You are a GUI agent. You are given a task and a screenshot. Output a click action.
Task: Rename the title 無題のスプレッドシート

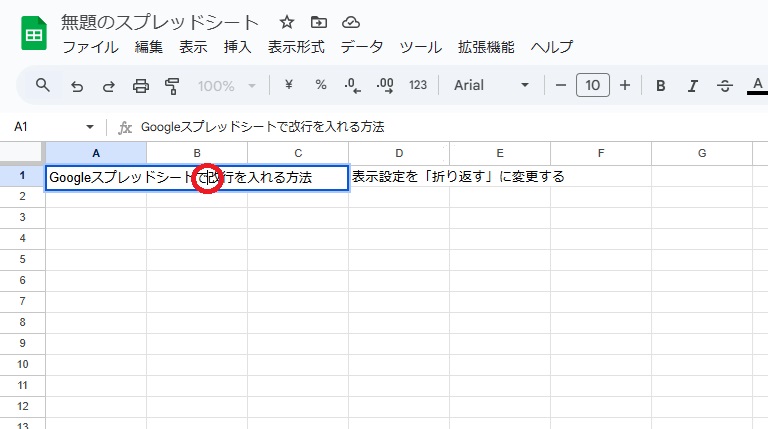tap(160, 23)
